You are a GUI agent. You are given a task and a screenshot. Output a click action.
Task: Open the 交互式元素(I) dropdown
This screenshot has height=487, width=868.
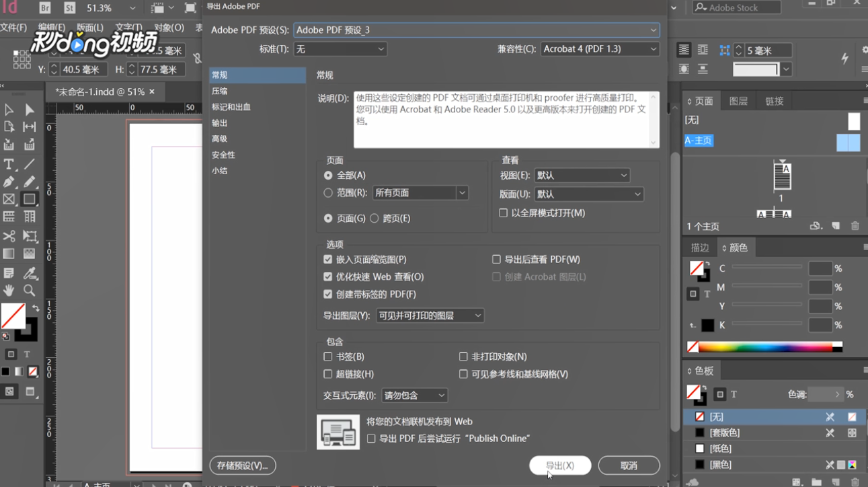click(x=415, y=396)
